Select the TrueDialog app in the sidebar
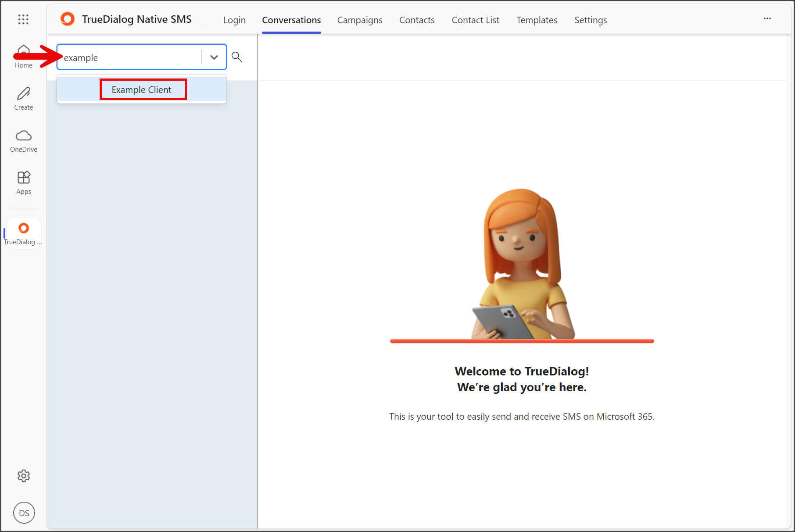The height and width of the screenshot is (532, 795). (x=24, y=233)
